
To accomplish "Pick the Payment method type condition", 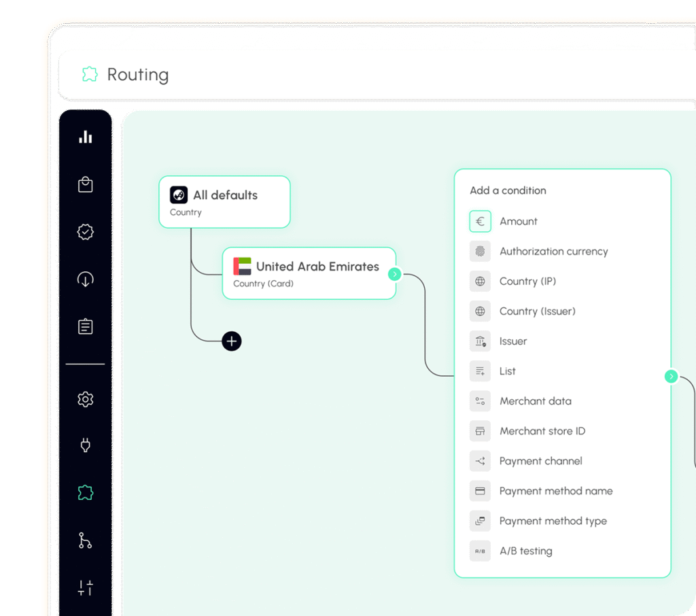I will [x=553, y=521].
